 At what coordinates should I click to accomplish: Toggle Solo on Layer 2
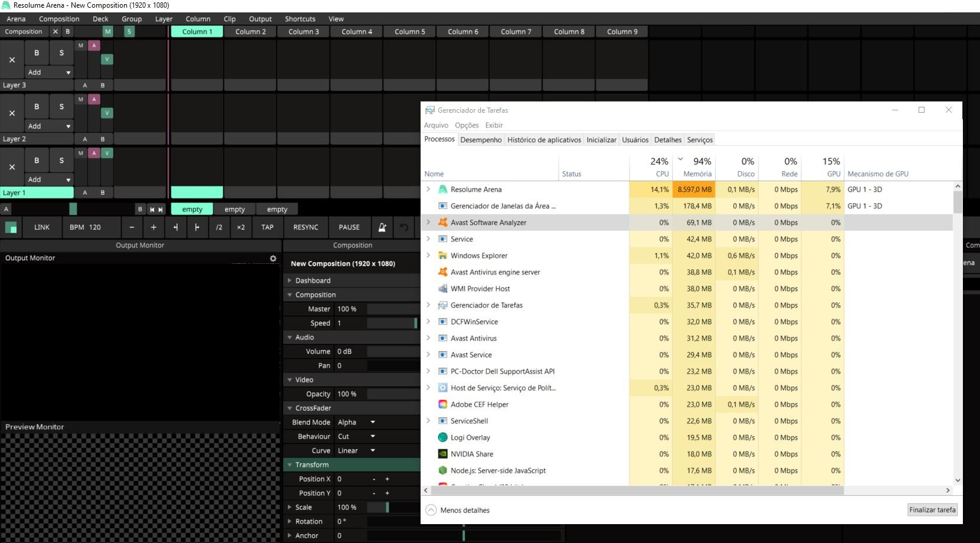pos(61,107)
